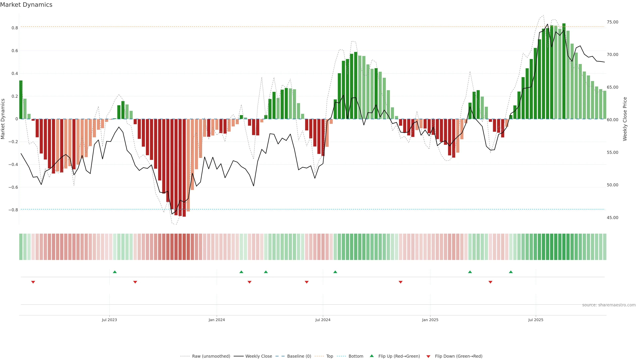
Task: Toggle the Baseline (0) legend entry
Action: pos(299,356)
